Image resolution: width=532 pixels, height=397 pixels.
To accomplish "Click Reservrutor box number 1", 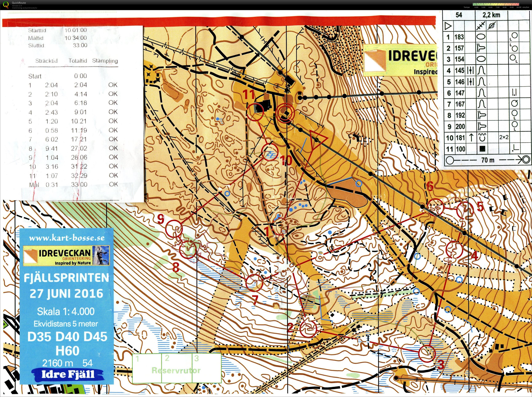I will (x=147, y=368).
